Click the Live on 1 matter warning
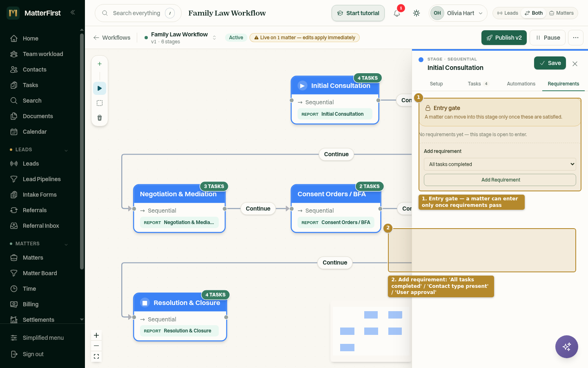The height and width of the screenshot is (368, 588). click(x=305, y=38)
